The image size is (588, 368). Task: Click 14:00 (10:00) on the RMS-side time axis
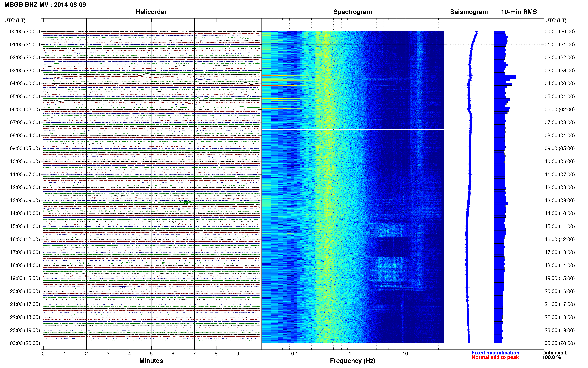click(x=560, y=213)
